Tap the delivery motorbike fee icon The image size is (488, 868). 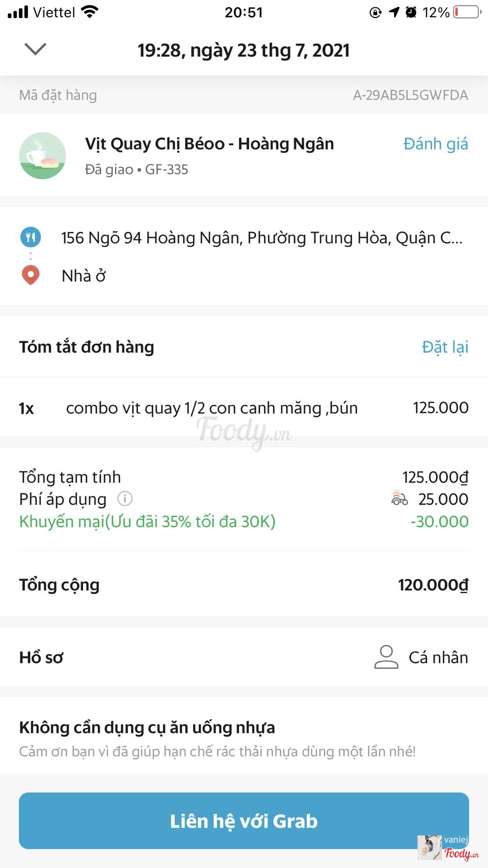pos(399,498)
